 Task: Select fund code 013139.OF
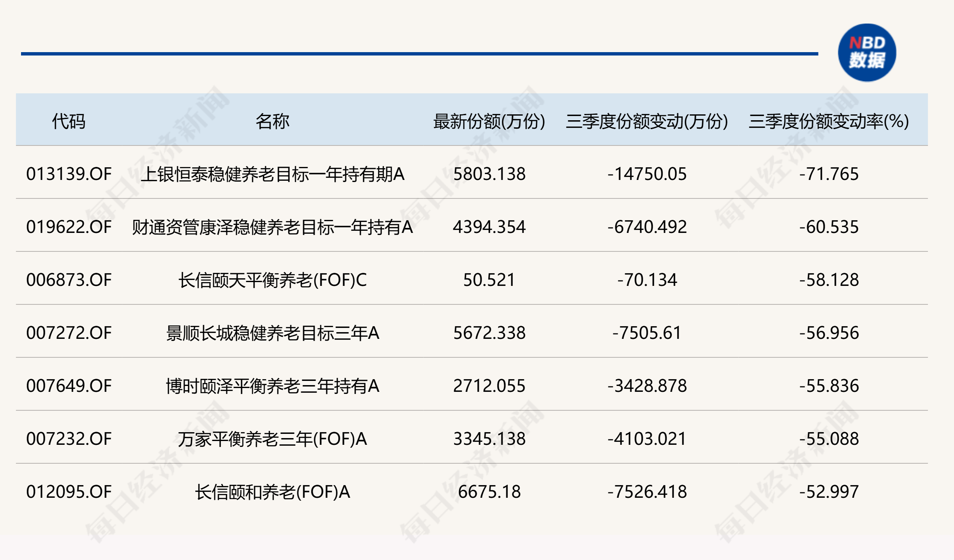[x=69, y=174]
